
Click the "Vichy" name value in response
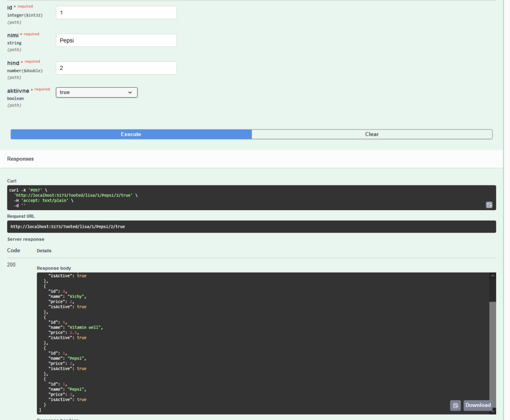76,296
